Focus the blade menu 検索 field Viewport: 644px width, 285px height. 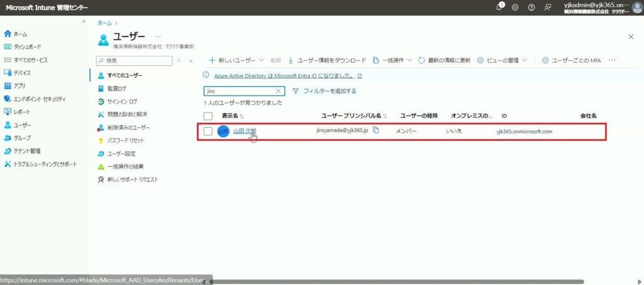pyautogui.click(x=134, y=61)
